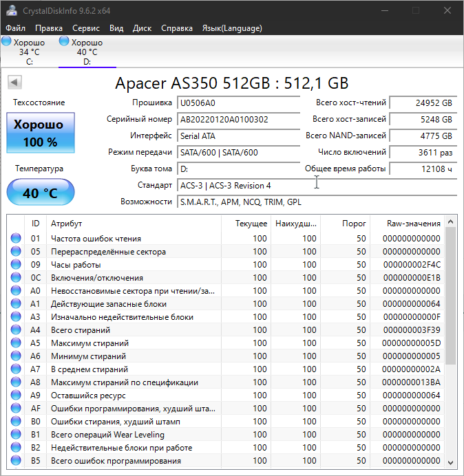Viewport: 464px width, 476px height.
Task: Click the status orb of Оставшийся ресурс
Action: [x=16, y=396]
